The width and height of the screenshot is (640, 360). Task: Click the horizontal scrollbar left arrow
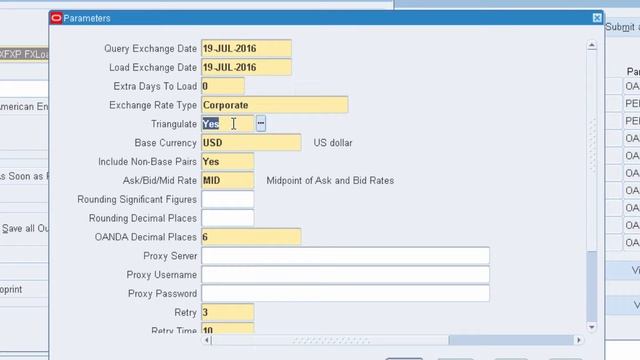tap(207, 340)
